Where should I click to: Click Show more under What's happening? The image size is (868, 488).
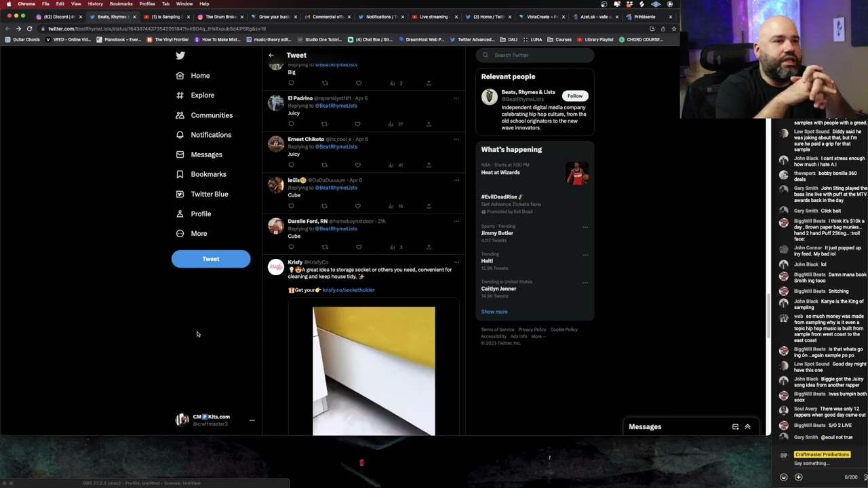pyautogui.click(x=494, y=312)
